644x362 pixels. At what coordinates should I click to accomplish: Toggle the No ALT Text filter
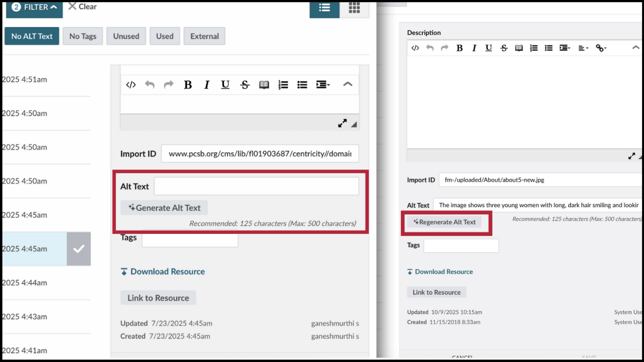(x=32, y=36)
